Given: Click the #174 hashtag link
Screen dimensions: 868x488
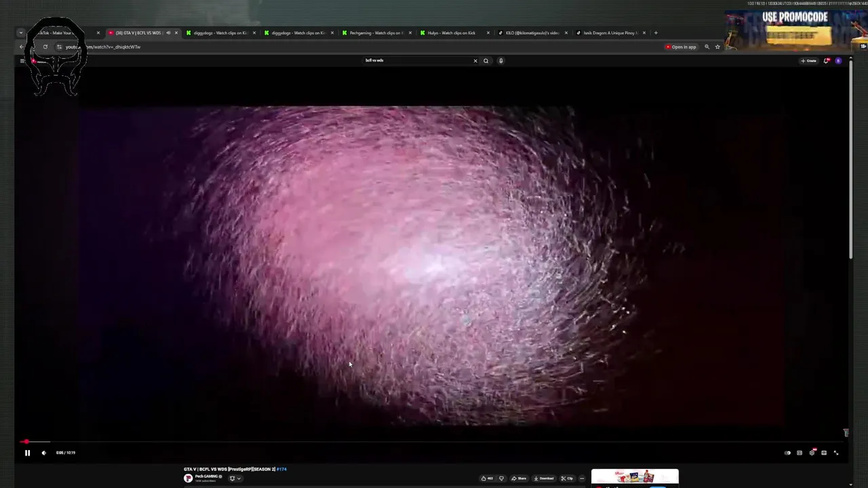Looking at the screenshot, I should click(x=281, y=469).
